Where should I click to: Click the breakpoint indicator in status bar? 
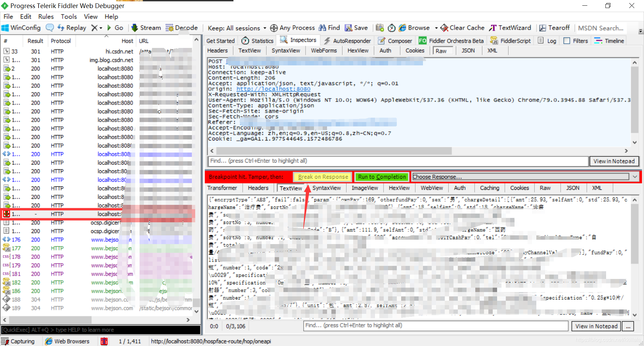(104, 341)
